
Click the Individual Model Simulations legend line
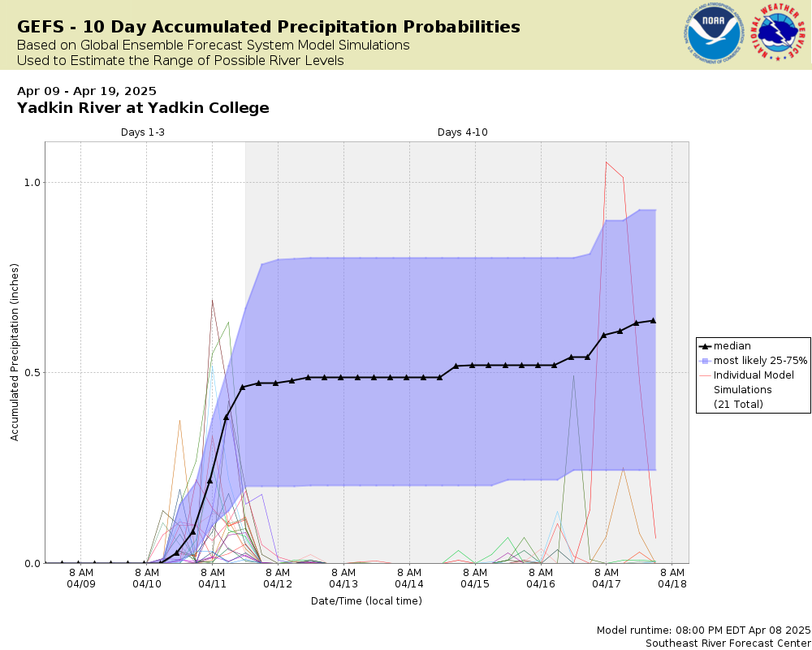(x=705, y=375)
